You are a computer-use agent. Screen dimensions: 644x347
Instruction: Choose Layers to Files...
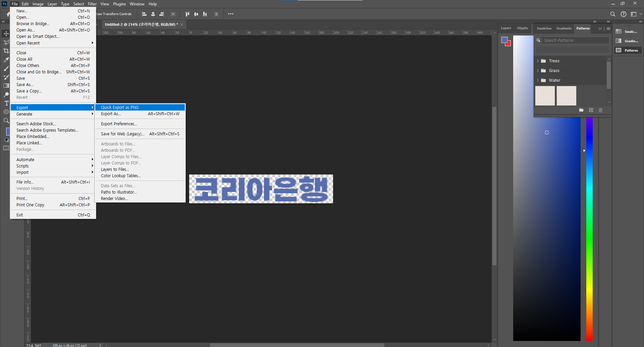(x=140, y=169)
